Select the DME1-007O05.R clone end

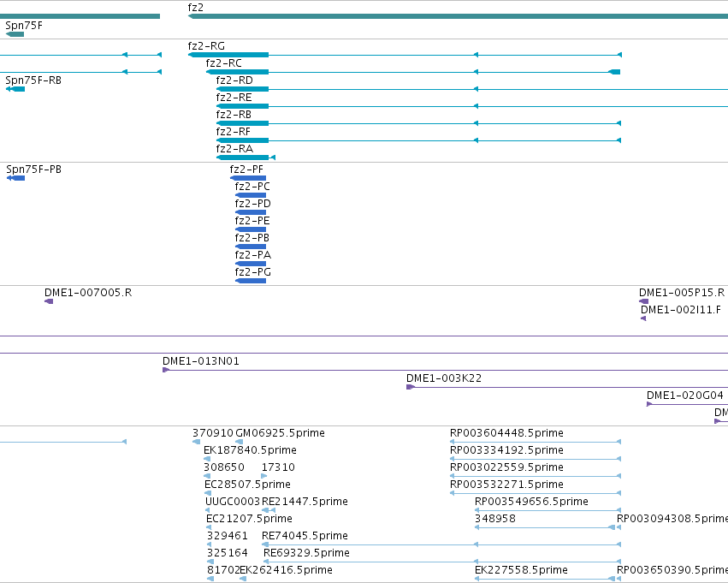point(49,301)
